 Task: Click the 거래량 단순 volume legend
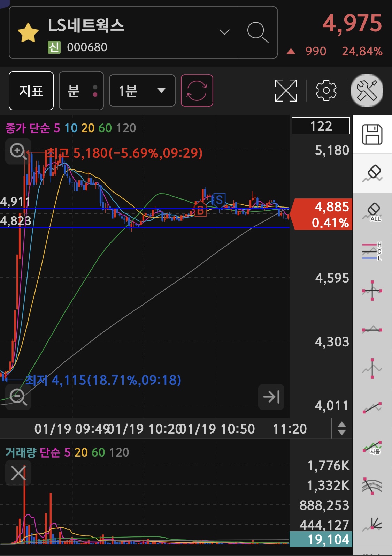click(33, 452)
